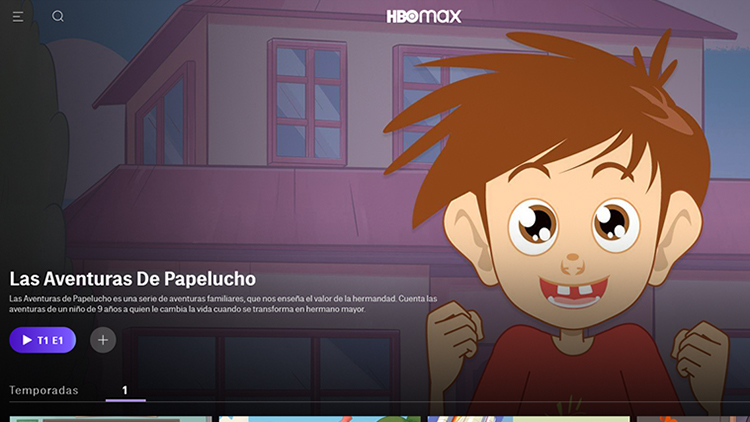Click the play triangle inside T1 E1 button
The image size is (750, 422).
27,340
